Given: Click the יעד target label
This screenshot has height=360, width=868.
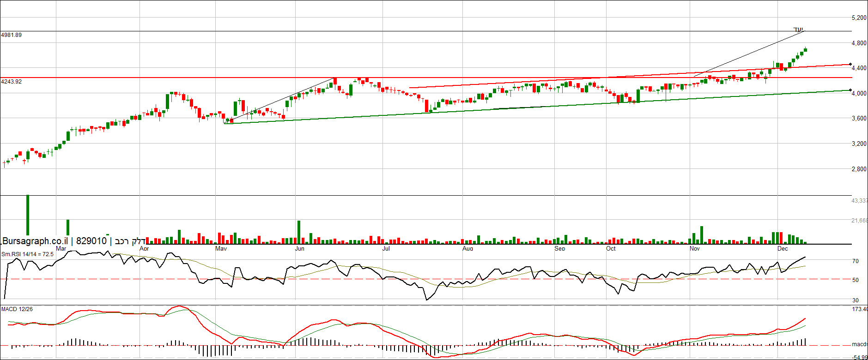Looking at the screenshot, I should coord(798,30).
